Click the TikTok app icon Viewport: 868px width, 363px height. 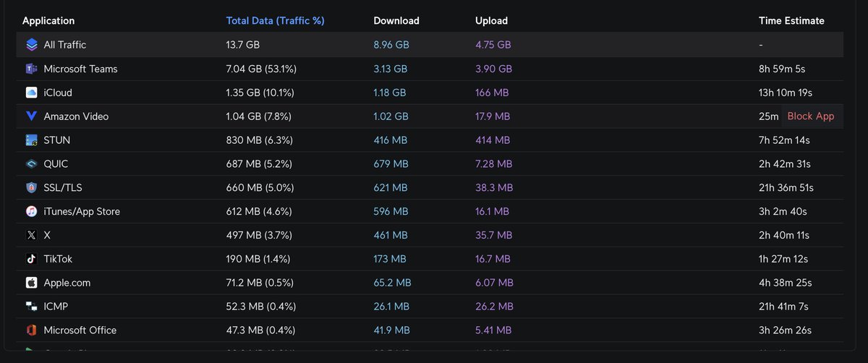coord(31,259)
